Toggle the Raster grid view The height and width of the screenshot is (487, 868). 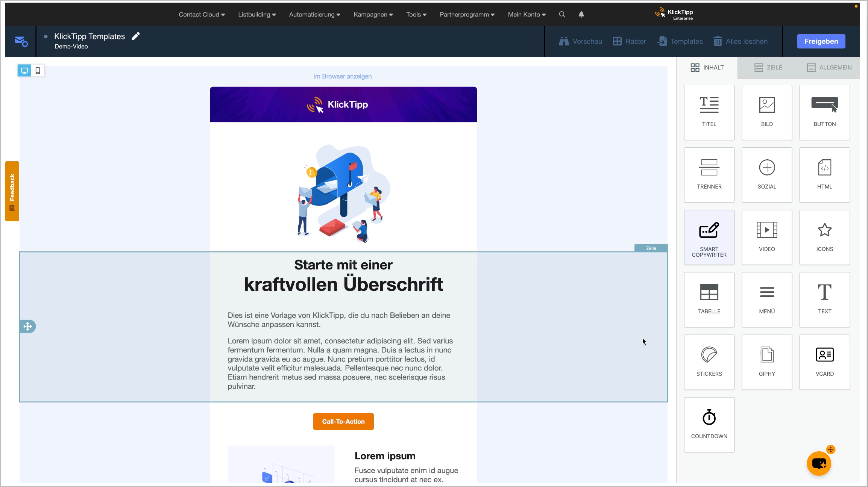[629, 41]
